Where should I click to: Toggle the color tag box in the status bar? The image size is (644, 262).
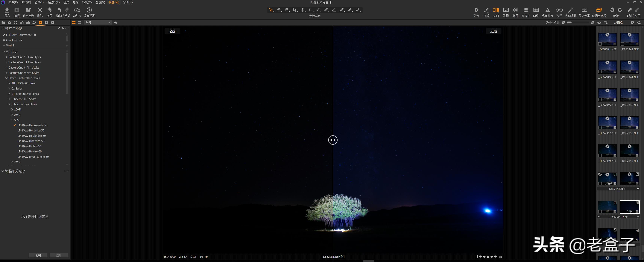click(476, 257)
